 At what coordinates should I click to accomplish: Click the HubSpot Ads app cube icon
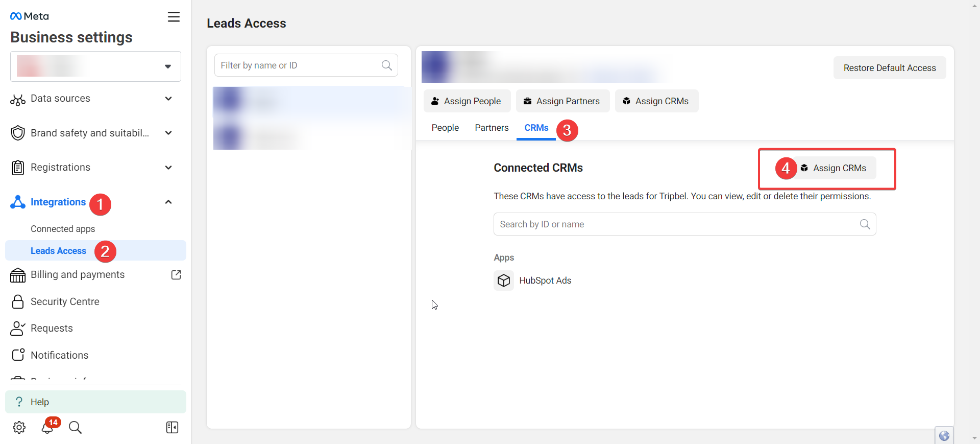pos(503,281)
